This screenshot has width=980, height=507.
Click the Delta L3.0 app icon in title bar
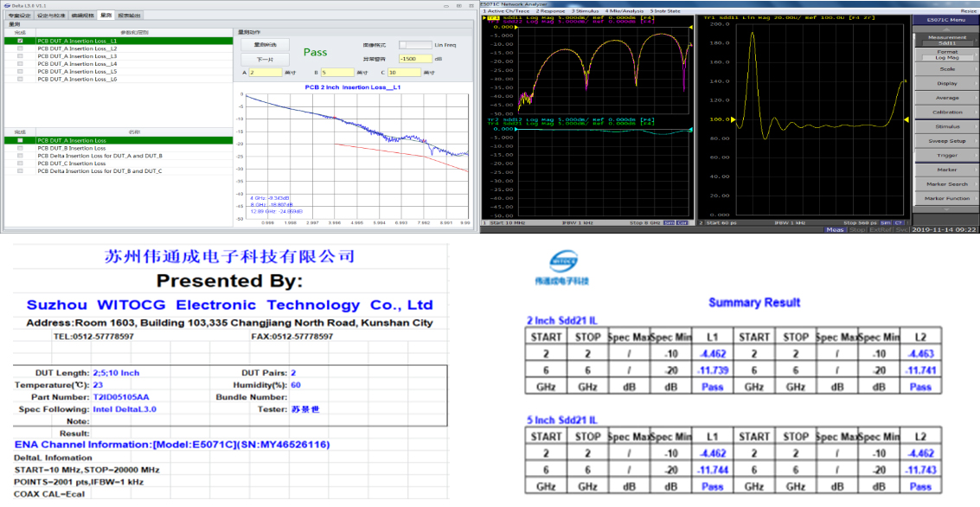[x=7, y=6]
